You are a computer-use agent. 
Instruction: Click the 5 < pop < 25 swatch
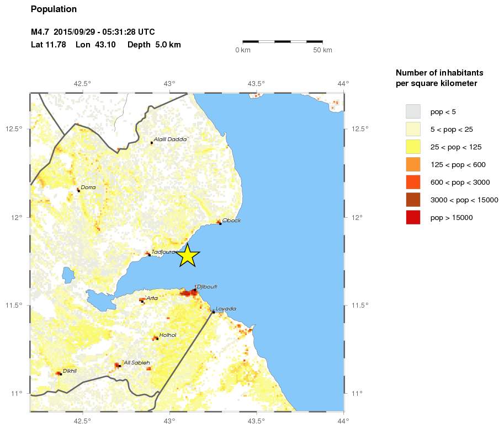413,129
